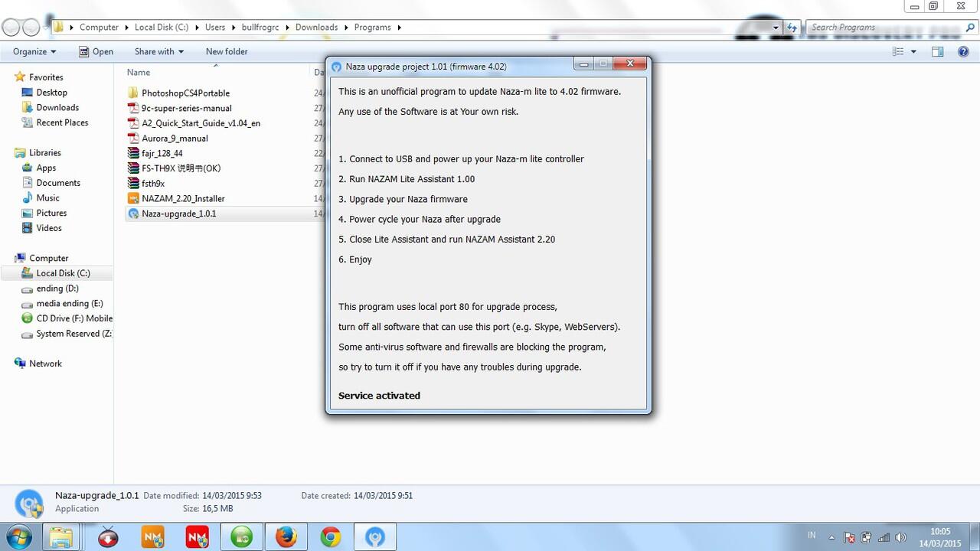Open the view options dropdown arrow
Viewport: 980px width, 551px height.
913,51
